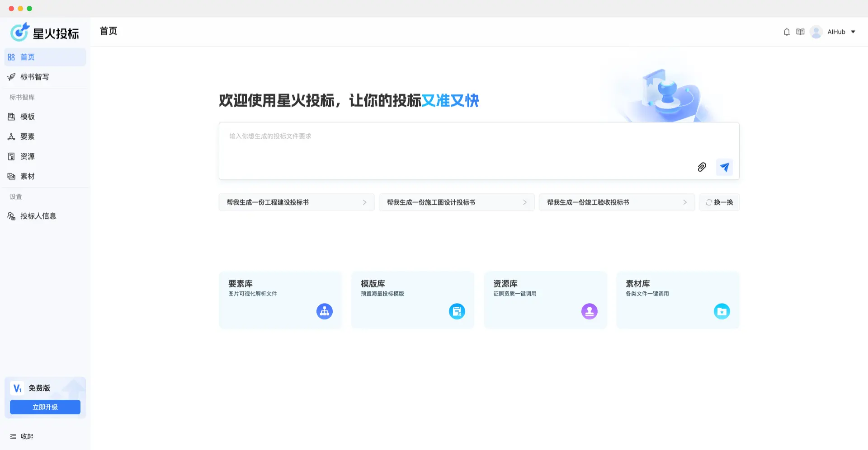Screen dimensions: 868x450
Task: Click the 立即升级 upgrade button
Action: 45,407
